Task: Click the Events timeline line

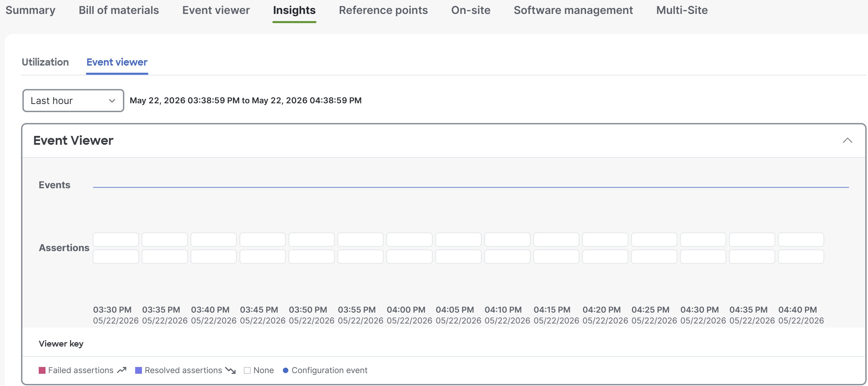Action: pyautogui.click(x=471, y=187)
